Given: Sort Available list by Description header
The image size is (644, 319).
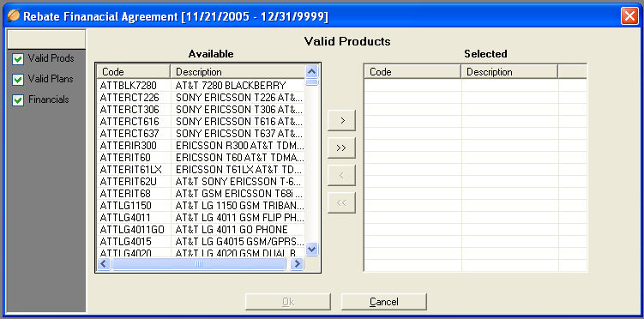Looking at the screenshot, I should tap(238, 72).
